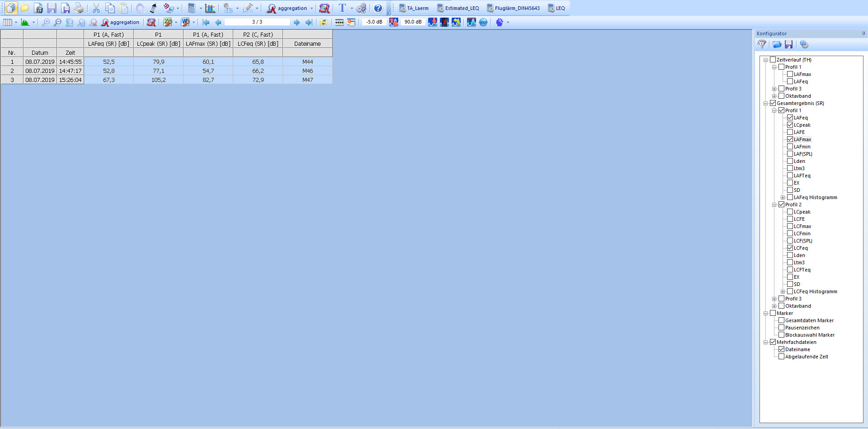Collapse the Gesamtergebnis (SR) tree node
This screenshot has width=868, height=429.
click(765, 103)
